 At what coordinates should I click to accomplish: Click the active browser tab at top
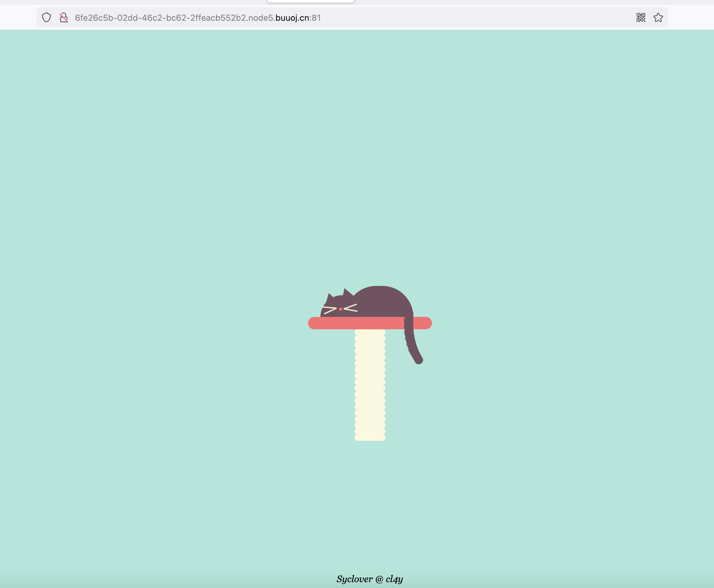coord(311,1)
